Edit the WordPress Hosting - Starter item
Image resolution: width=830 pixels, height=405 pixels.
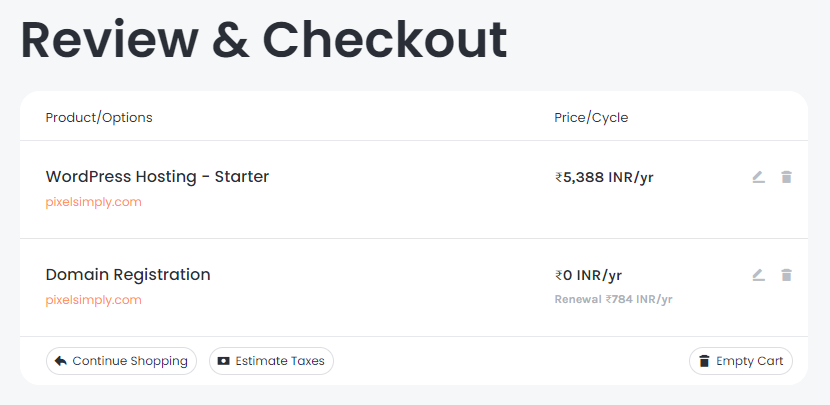click(x=759, y=177)
